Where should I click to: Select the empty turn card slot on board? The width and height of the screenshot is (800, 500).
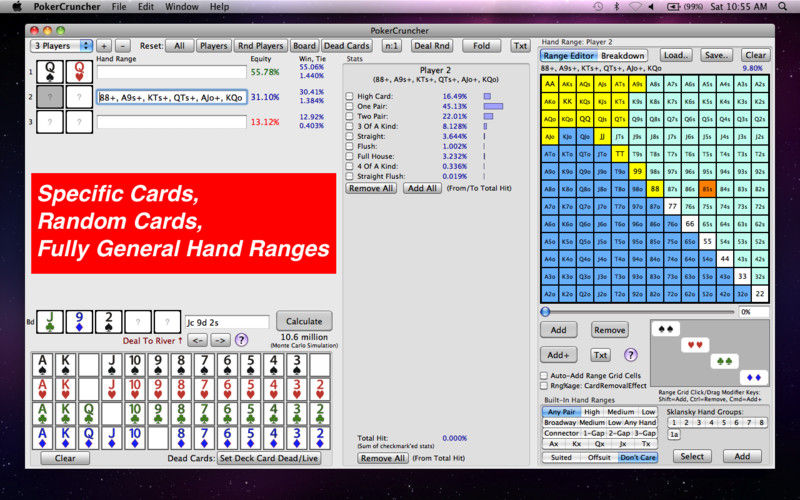(x=138, y=321)
